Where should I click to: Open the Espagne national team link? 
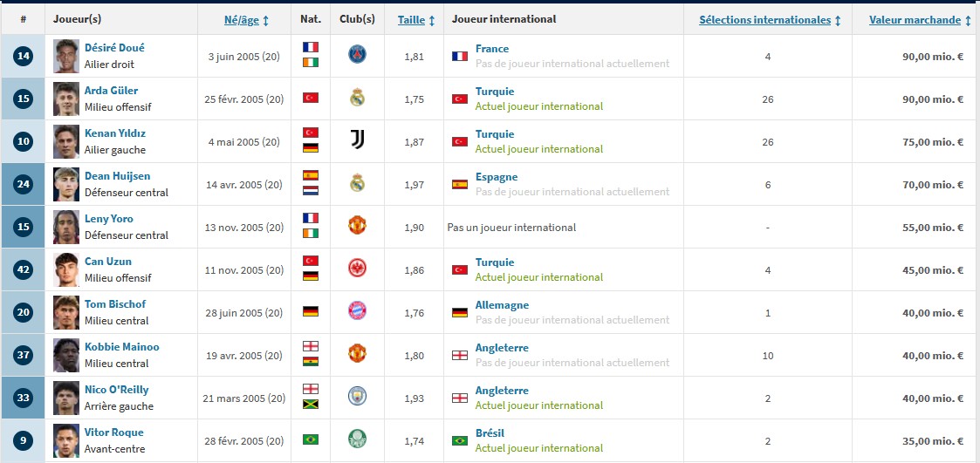(x=496, y=176)
